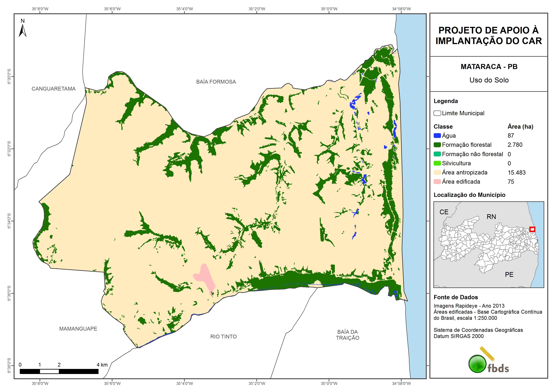Click the dark green Formação florestal swatch

pos(437,145)
